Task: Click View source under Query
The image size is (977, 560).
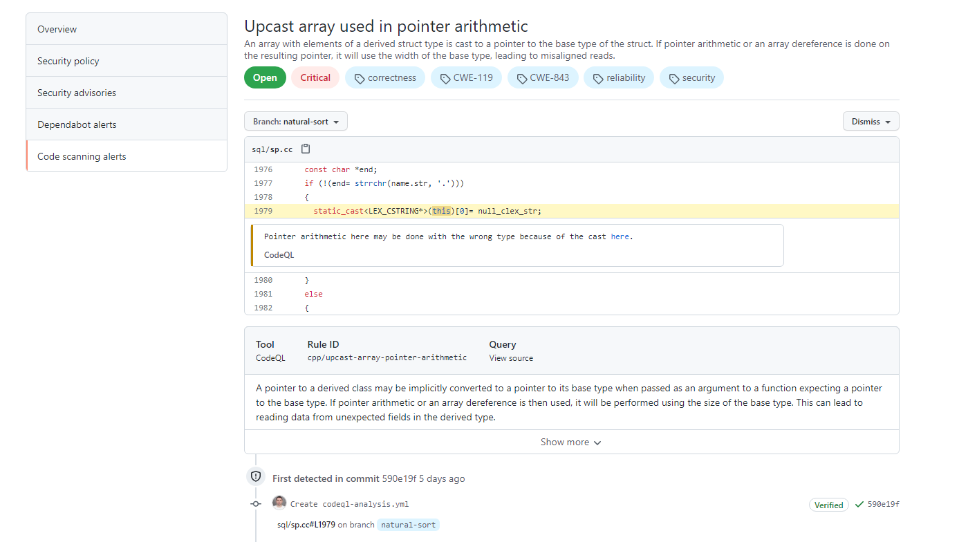Action: coord(511,358)
